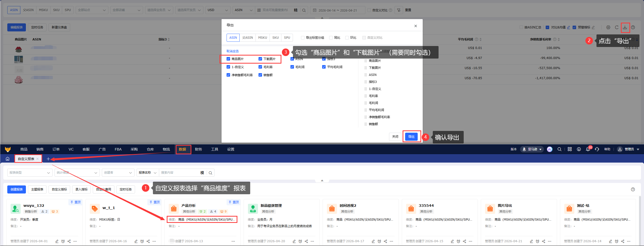Click the share icon on 时间透视2 card
Image resolution: width=644 pixels, height=246 pixels.
(x=385, y=241)
